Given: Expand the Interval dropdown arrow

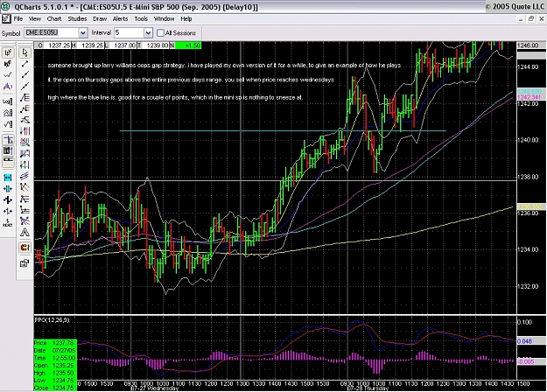Looking at the screenshot, I should coord(148,32).
